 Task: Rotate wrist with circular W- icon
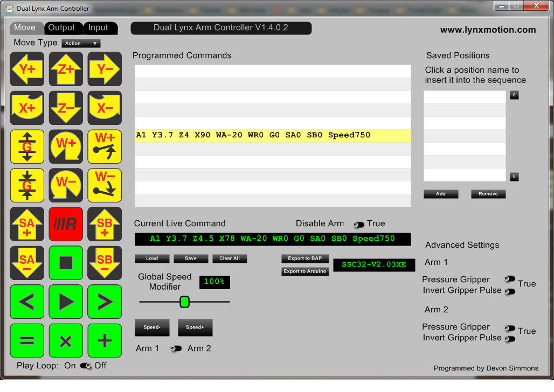(x=66, y=185)
